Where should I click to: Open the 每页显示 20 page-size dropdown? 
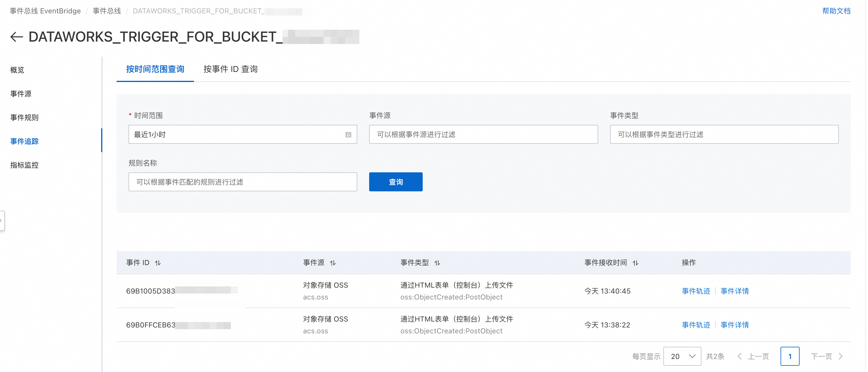point(682,356)
